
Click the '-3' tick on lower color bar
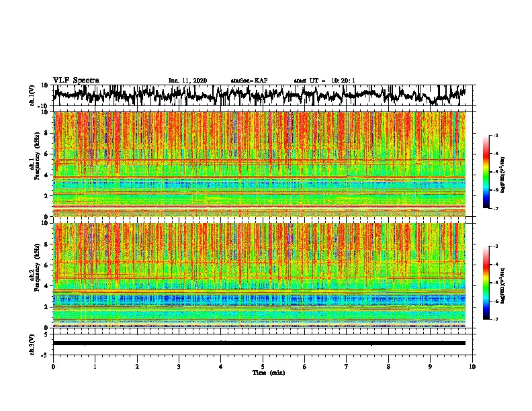click(x=495, y=246)
